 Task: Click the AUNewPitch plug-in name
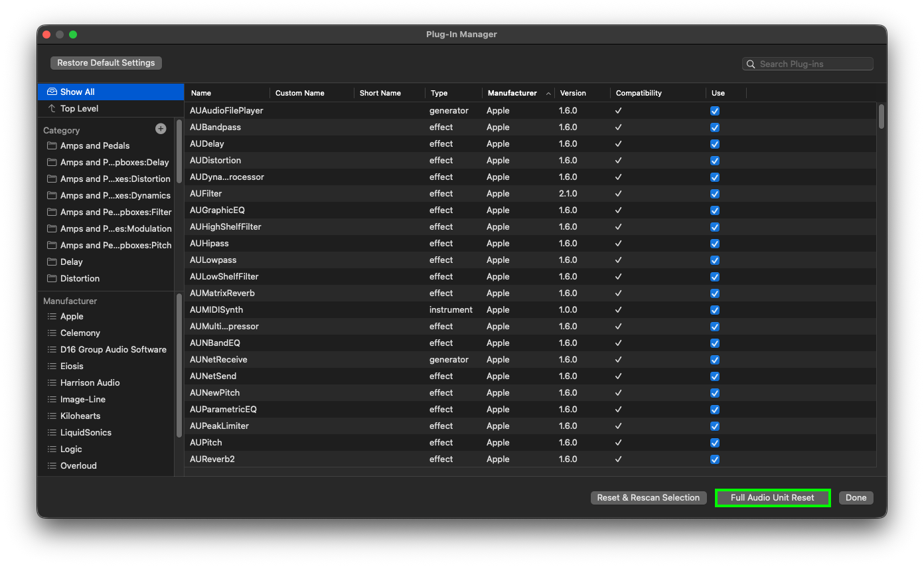coord(215,392)
